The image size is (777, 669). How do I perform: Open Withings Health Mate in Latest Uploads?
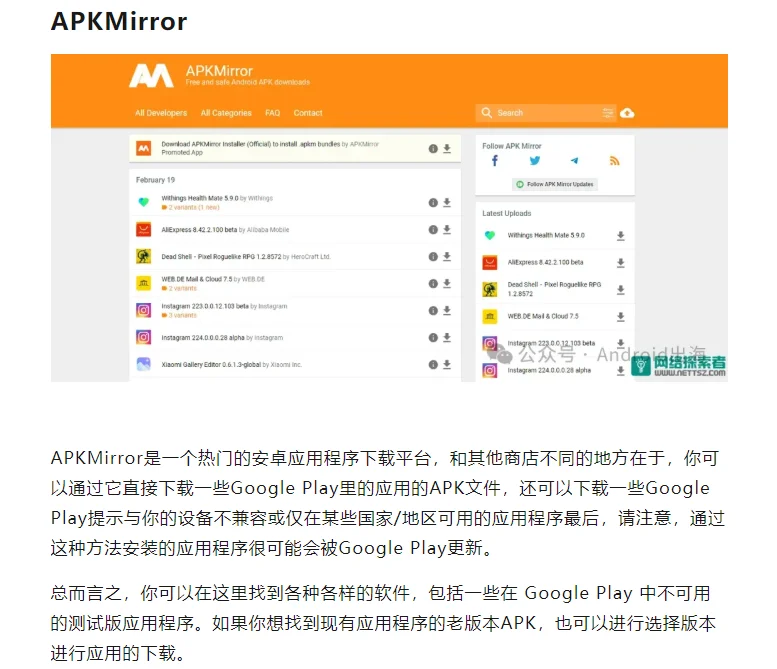tap(546, 235)
